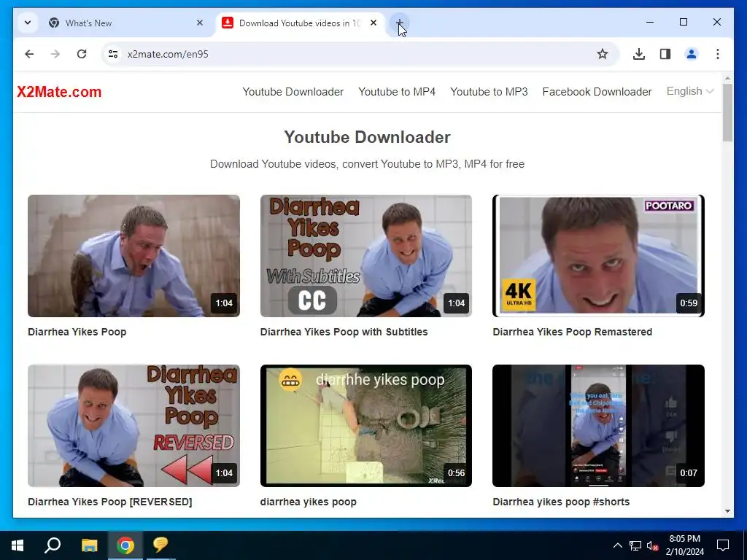Close the What's New tab
The image size is (747, 560).
(200, 23)
